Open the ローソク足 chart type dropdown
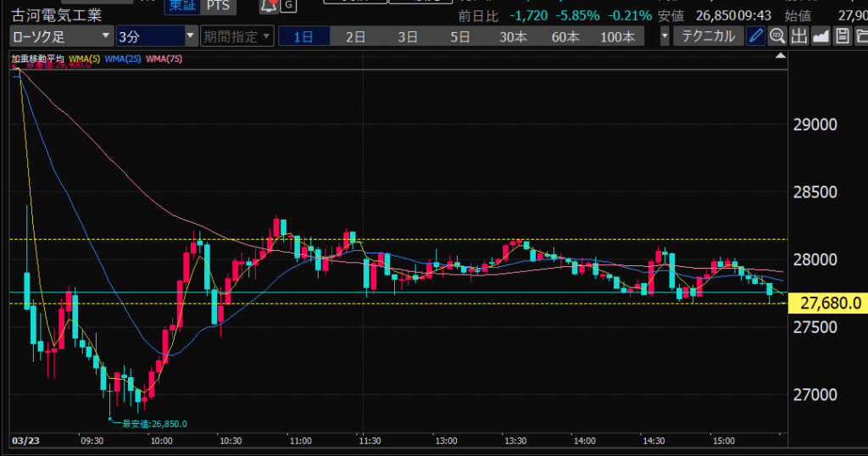 (x=61, y=36)
